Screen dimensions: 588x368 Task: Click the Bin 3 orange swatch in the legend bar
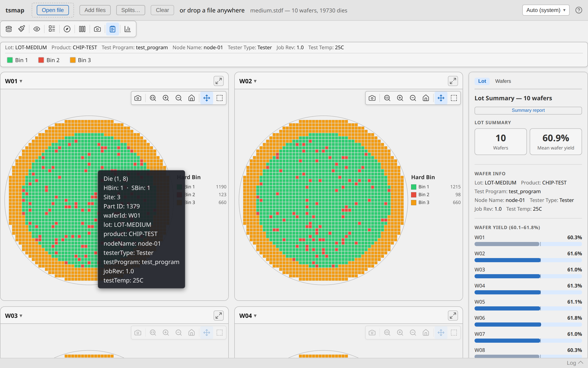pos(72,60)
